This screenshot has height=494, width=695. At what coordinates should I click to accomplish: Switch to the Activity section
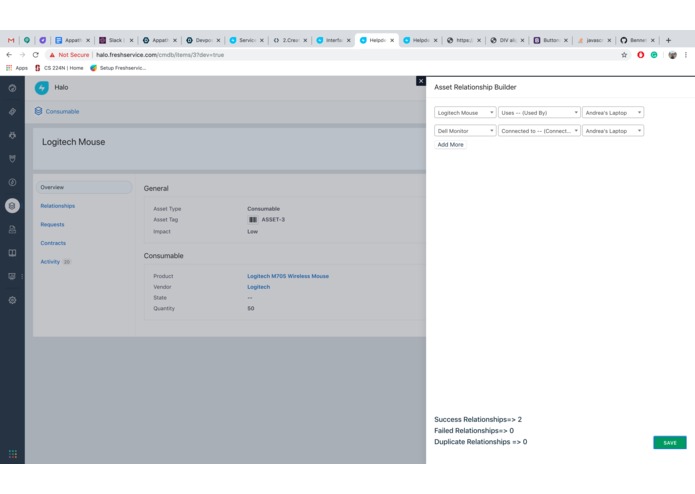click(50, 262)
